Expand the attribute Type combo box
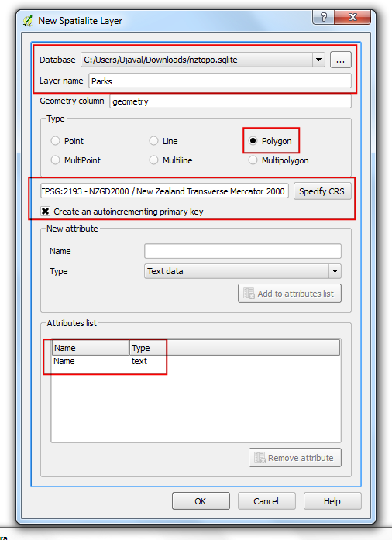This screenshot has width=392, height=540. [335, 271]
